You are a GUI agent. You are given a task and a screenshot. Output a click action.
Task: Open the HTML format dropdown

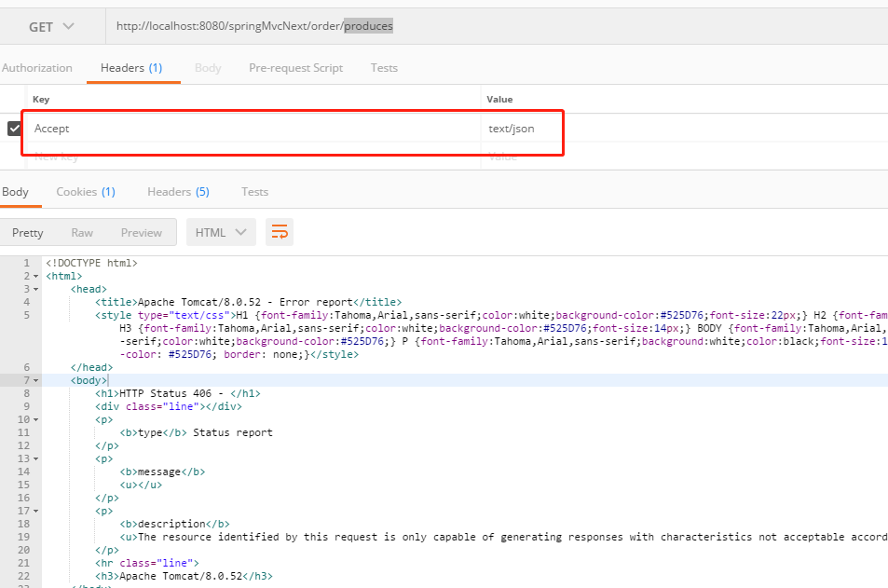point(221,232)
